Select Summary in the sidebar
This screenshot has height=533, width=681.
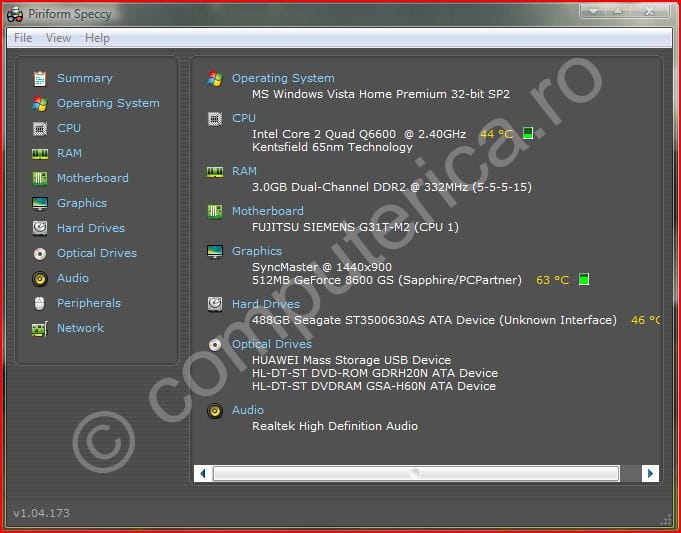tap(84, 78)
